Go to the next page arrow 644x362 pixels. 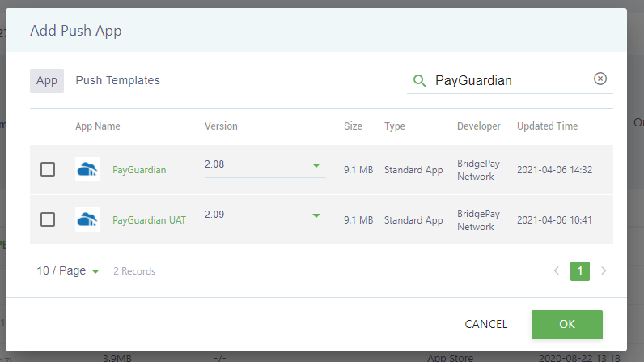[x=604, y=270]
